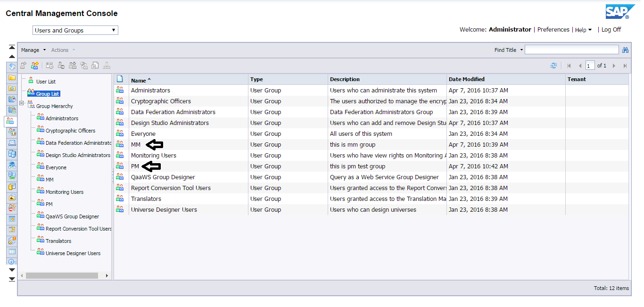
Task: Open the Find Title dropdown
Action: tap(509, 50)
